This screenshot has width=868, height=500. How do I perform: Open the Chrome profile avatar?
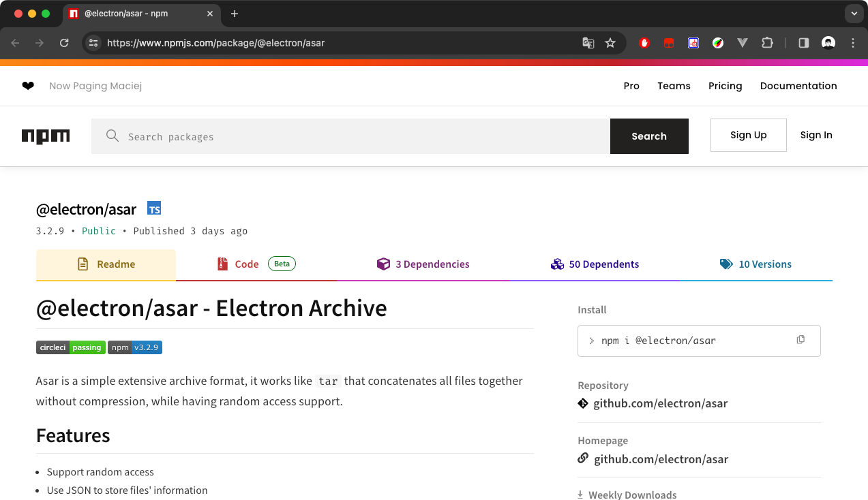pos(828,43)
